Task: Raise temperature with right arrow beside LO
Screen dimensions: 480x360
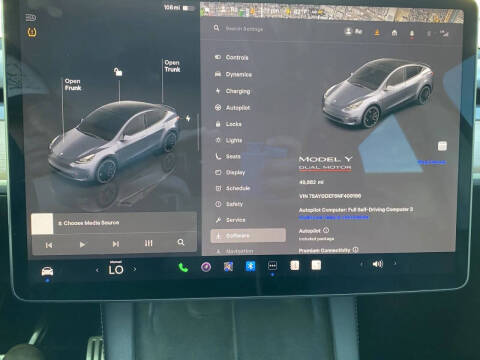Action: pyautogui.click(x=135, y=269)
